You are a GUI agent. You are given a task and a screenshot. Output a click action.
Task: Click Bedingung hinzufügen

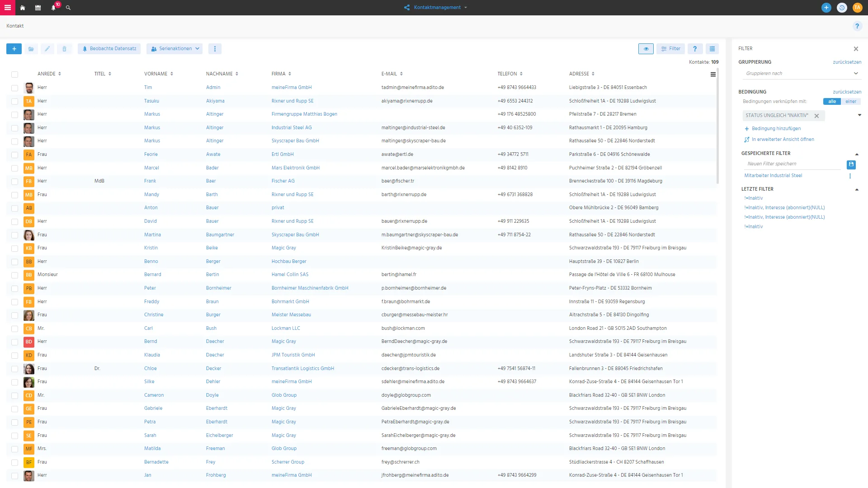(x=773, y=129)
